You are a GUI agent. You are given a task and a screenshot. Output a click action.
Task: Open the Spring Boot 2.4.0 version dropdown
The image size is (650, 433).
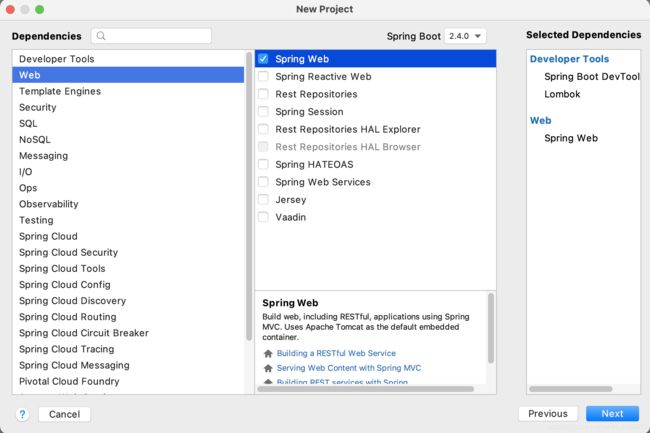coord(465,36)
